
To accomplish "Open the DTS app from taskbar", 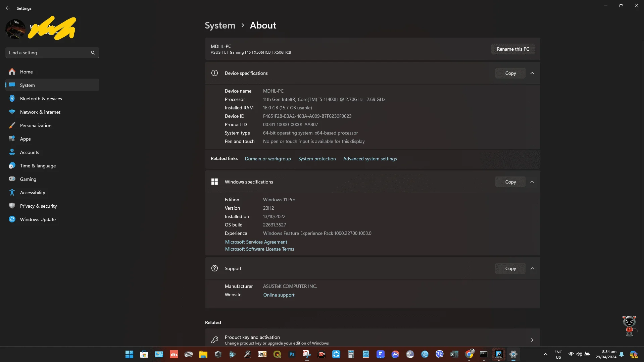I will click(174, 354).
